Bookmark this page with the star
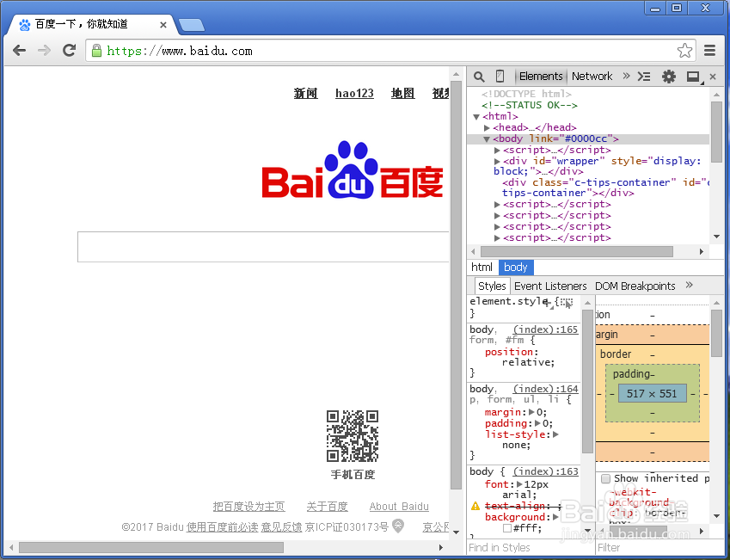The height and width of the screenshot is (560, 730). pyautogui.click(x=684, y=50)
